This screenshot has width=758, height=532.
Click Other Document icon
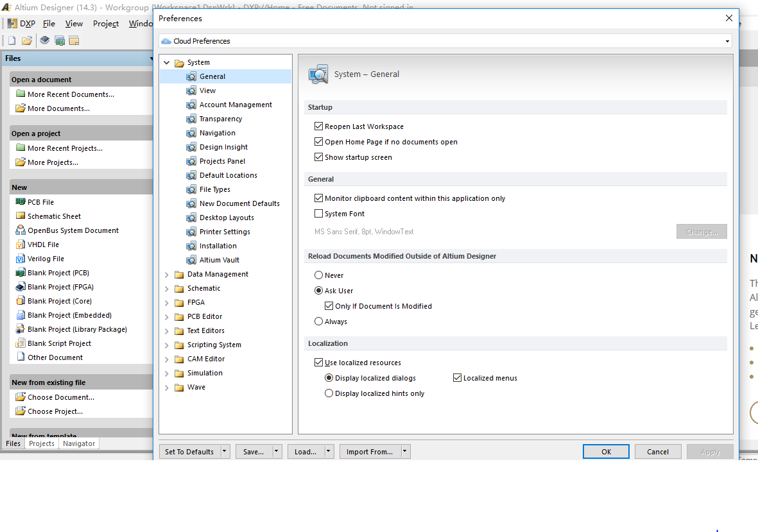point(21,357)
